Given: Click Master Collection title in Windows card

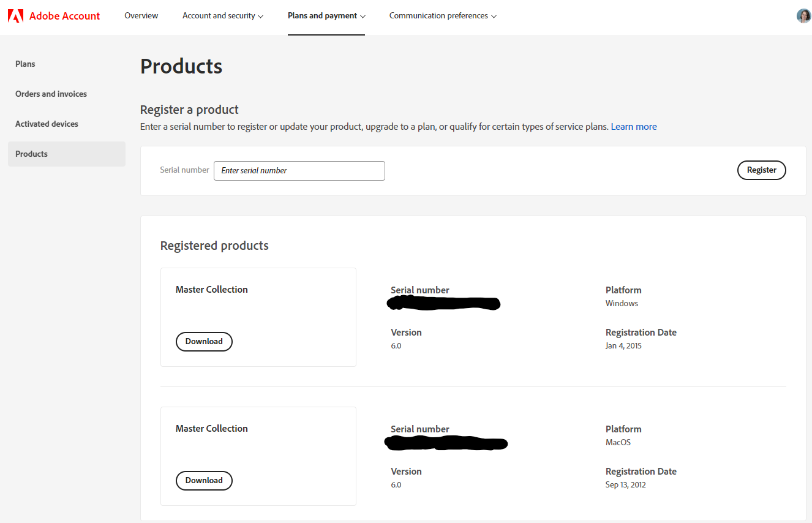Looking at the screenshot, I should coord(212,290).
